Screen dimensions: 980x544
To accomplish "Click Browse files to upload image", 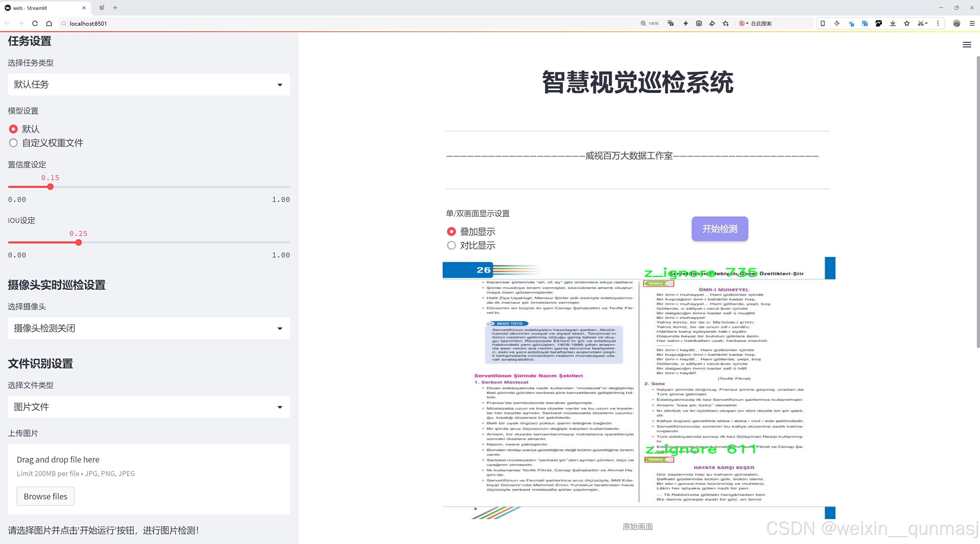I will coord(45,497).
